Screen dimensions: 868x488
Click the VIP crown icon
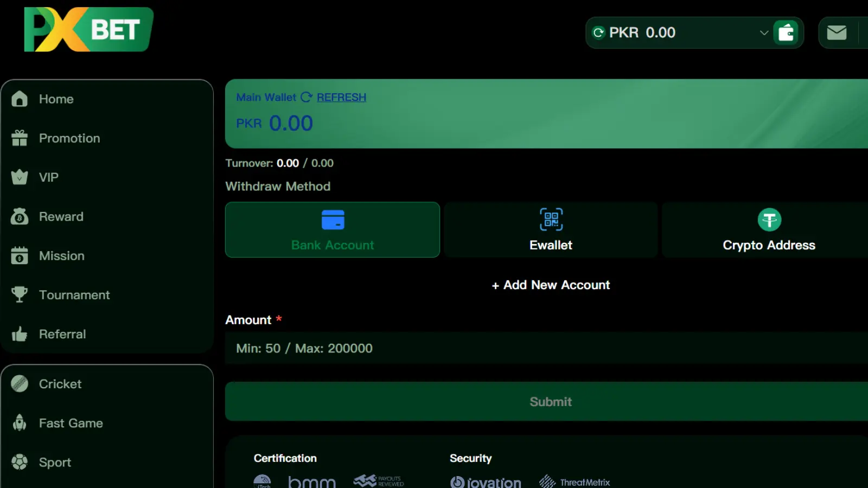pos(20,177)
